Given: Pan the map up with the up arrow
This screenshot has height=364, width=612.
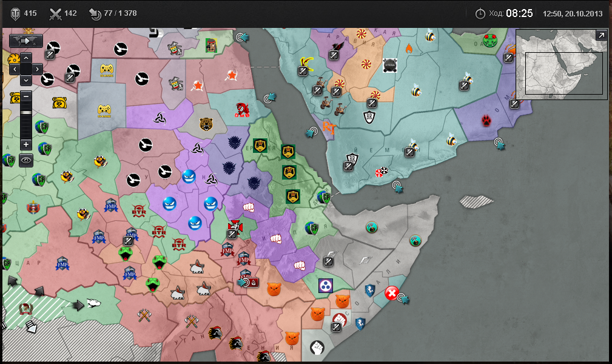Looking at the screenshot, I should (25, 58).
